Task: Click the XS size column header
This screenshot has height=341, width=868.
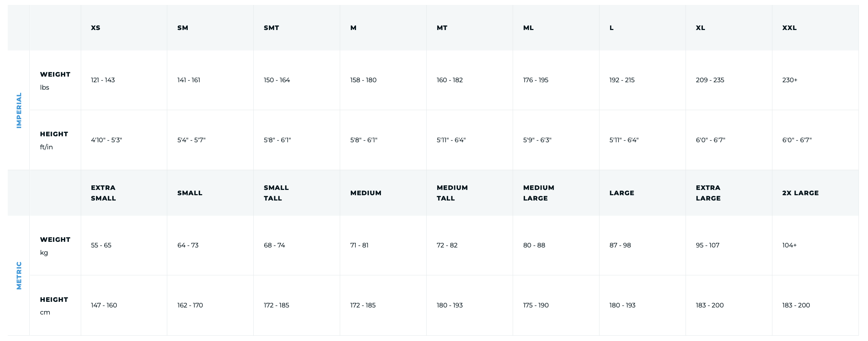Action: (96, 28)
